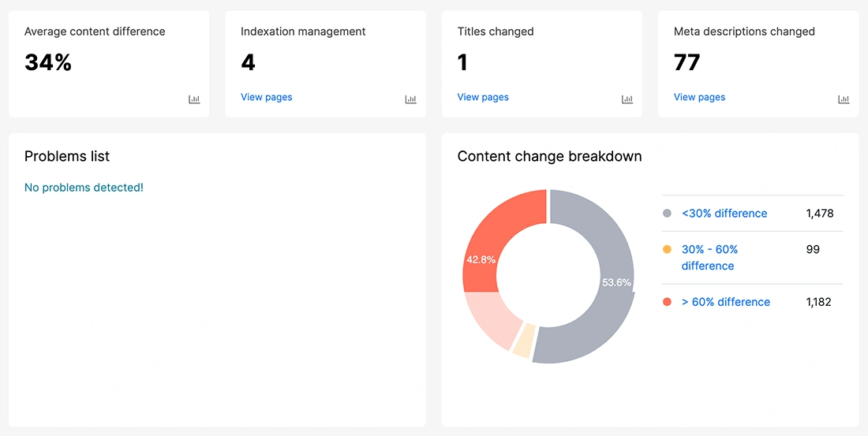Click gray legend dot for <30% difference
The width and height of the screenshot is (868, 436).
[x=667, y=214]
